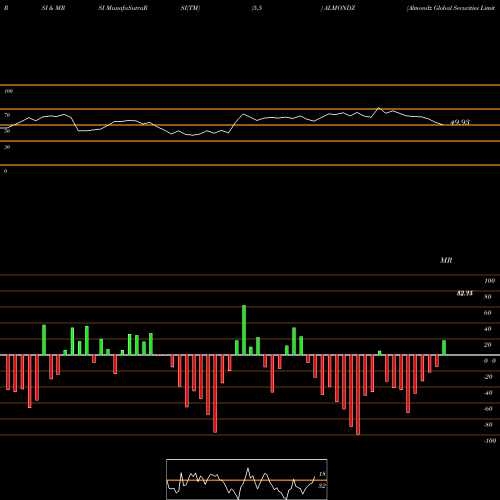The height and width of the screenshot is (500, 500).
Task: Click the 18 label in mini chart
Action: (322, 474)
